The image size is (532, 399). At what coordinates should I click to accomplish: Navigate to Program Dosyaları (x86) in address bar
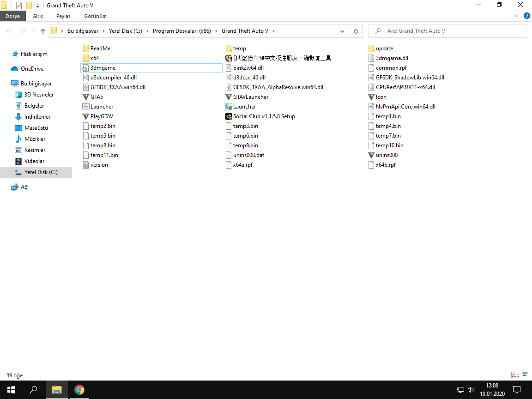coord(182,31)
